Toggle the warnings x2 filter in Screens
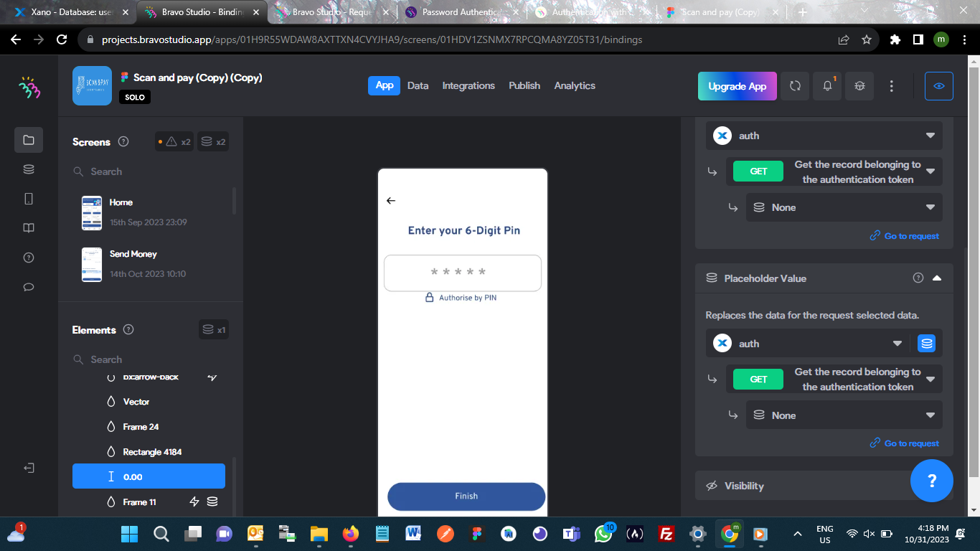The width and height of the screenshot is (980, 551). click(x=174, y=142)
